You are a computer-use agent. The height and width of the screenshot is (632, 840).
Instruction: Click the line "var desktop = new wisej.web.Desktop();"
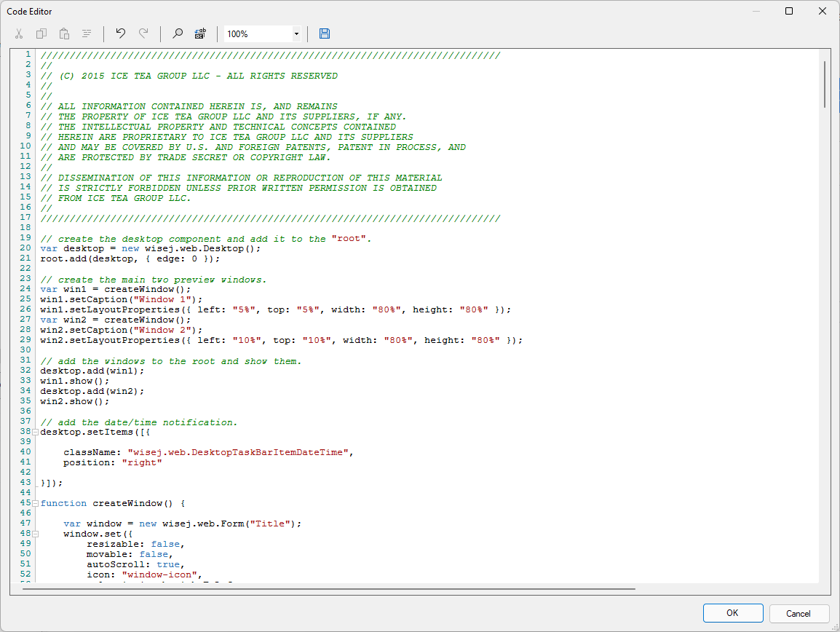click(x=151, y=249)
